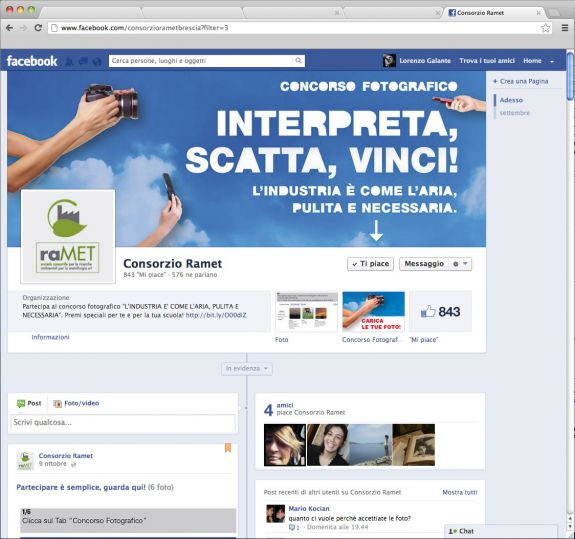Click the Foto/video tab photo icon
This screenshot has height=539, width=575.
point(58,404)
